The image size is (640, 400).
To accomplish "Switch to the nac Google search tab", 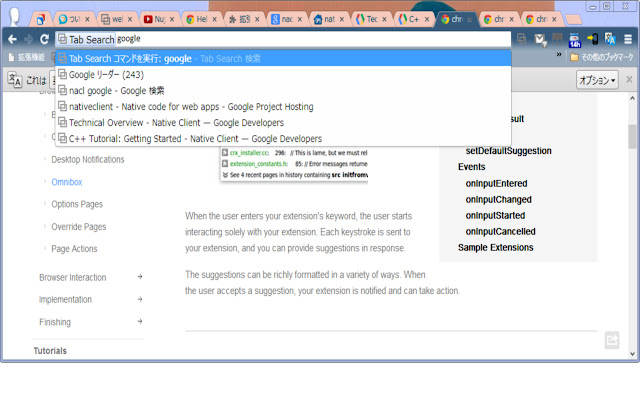I will (286, 19).
